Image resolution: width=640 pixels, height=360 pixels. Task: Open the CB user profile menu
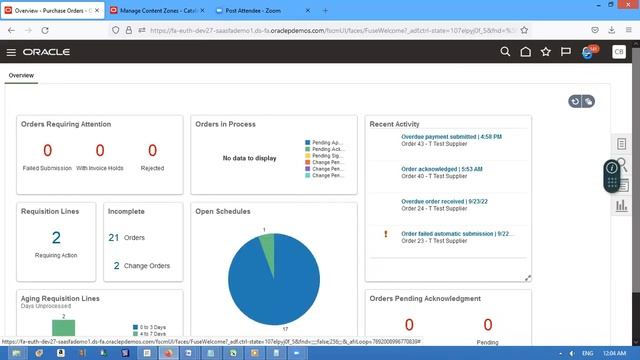619,52
